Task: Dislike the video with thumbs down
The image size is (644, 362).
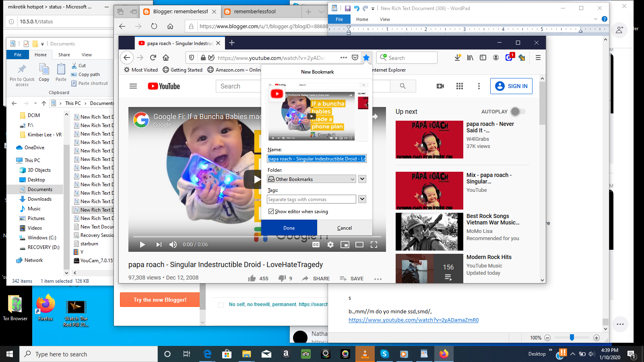Action: [282, 278]
